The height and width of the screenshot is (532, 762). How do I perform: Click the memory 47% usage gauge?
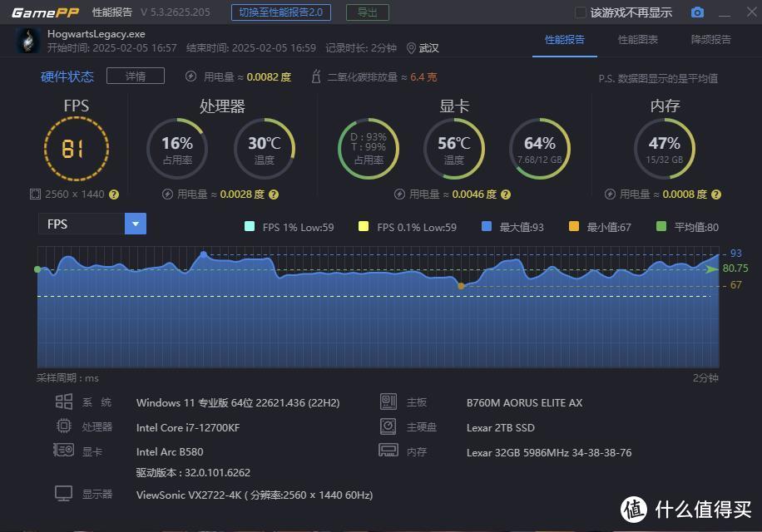[x=665, y=149]
